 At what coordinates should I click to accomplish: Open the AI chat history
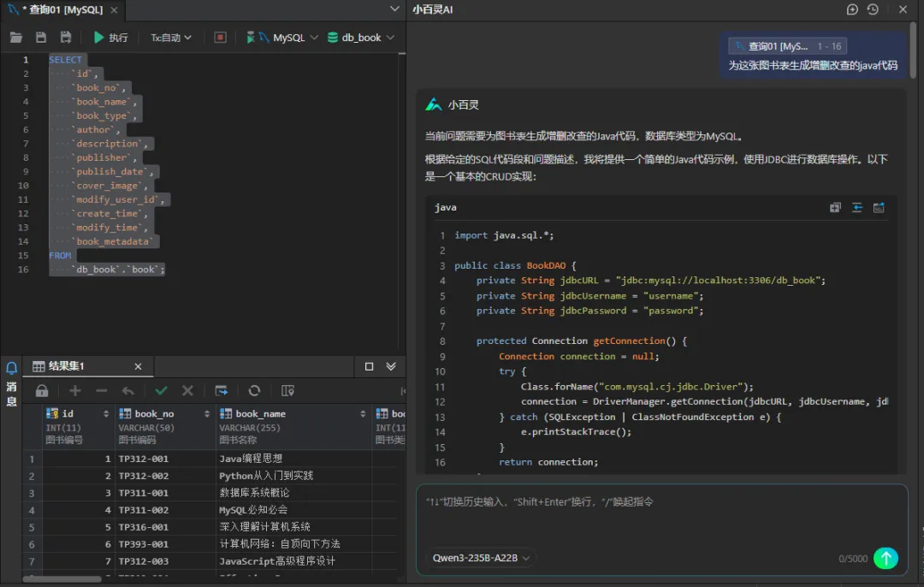click(873, 9)
